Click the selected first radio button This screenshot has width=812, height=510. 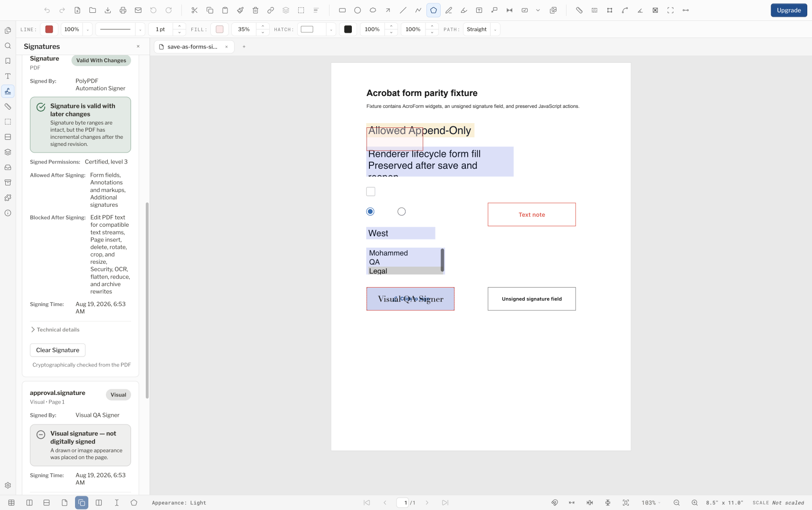(370, 212)
